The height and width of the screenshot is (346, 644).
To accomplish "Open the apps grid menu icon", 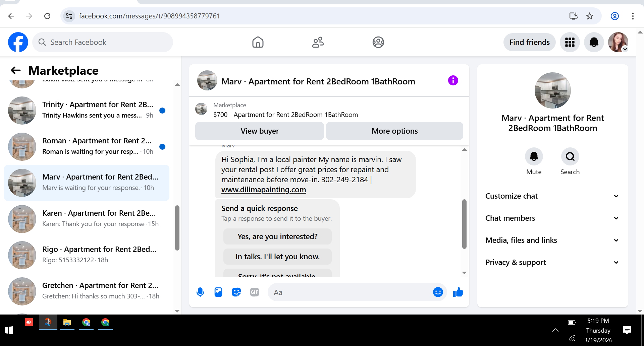I will coord(570,42).
